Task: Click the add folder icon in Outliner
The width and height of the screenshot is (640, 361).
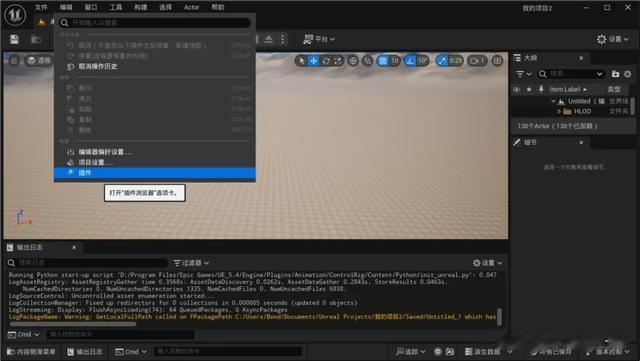Action: coord(616,74)
